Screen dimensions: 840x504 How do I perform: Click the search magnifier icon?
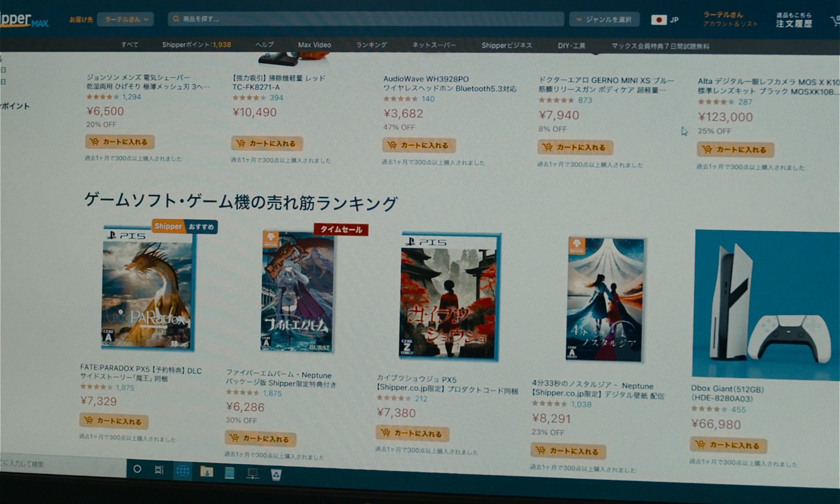pyautogui.click(x=176, y=19)
